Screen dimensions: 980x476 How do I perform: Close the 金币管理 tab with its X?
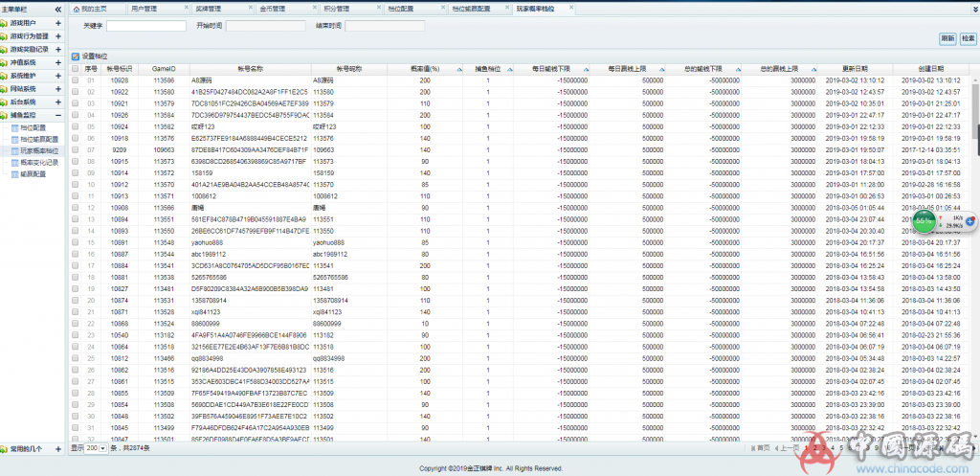point(314,8)
